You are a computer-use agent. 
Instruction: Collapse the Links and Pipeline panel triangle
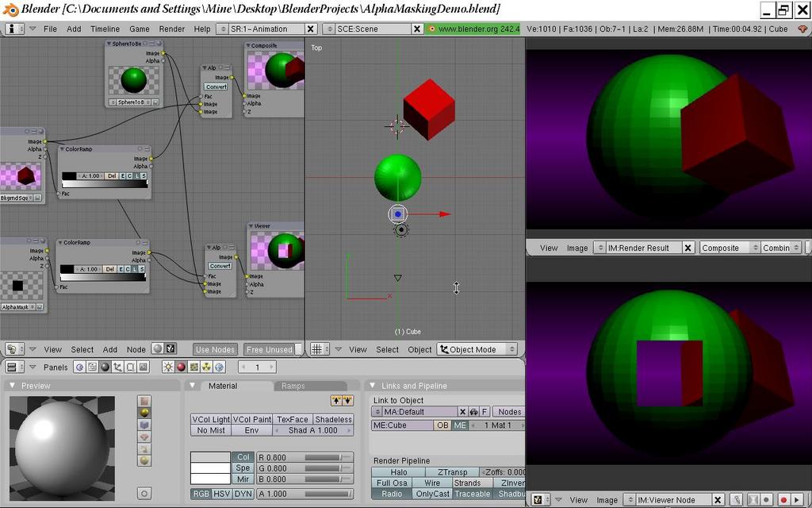click(x=373, y=386)
